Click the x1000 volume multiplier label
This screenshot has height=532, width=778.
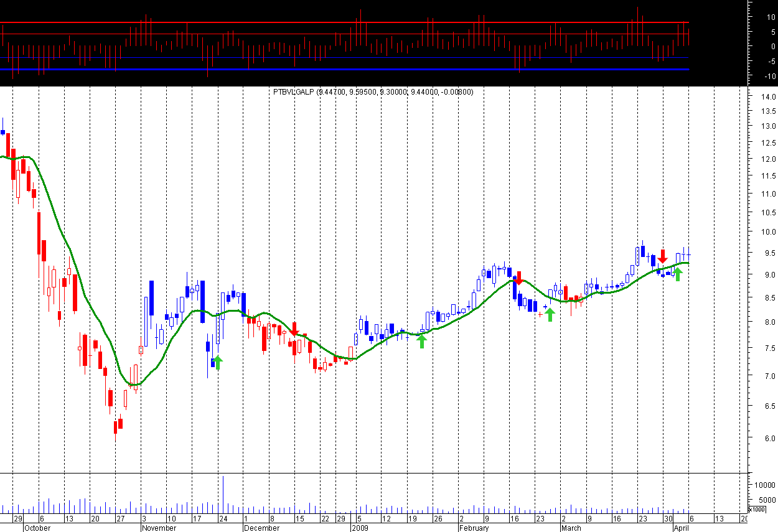tap(757, 509)
